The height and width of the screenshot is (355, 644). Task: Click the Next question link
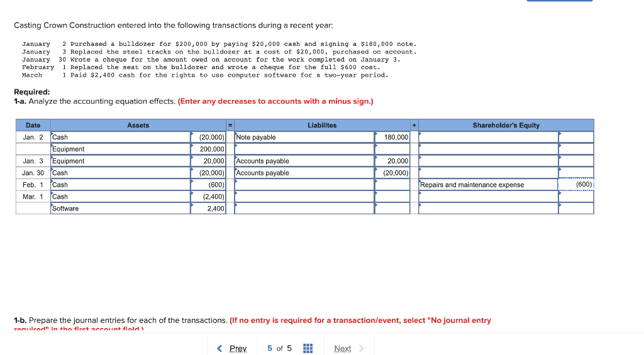(348, 349)
